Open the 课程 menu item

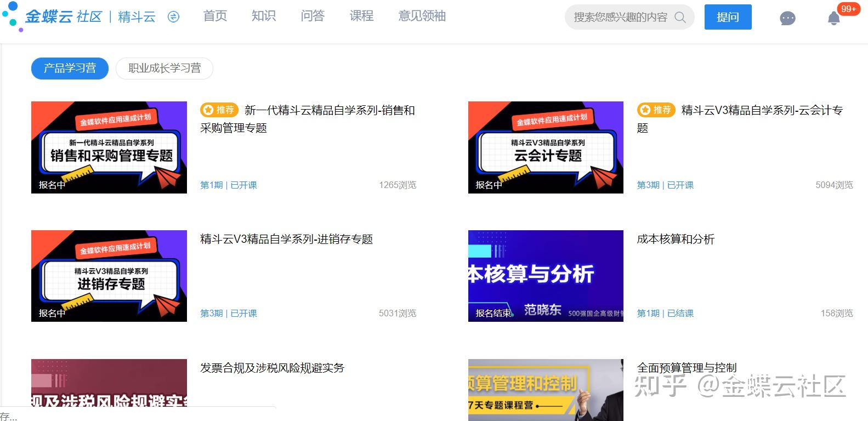click(x=361, y=16)
